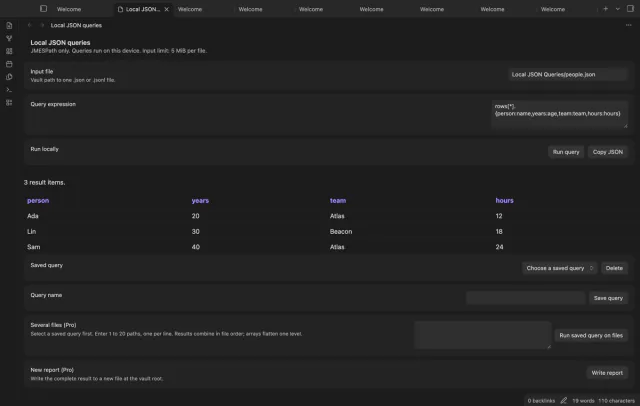Click Run saved query on files

(591, 335)
